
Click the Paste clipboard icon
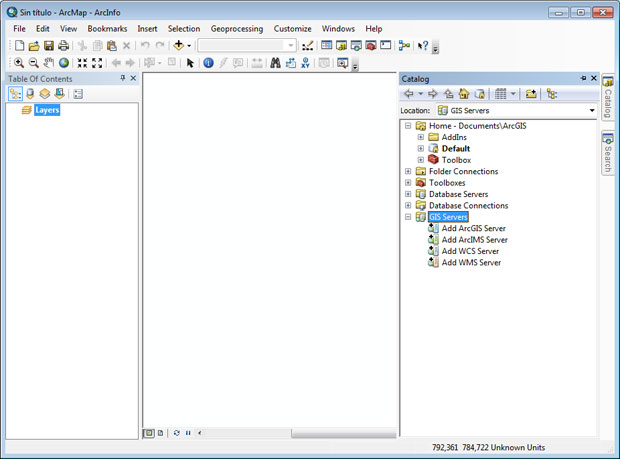(x=112, y=45)
